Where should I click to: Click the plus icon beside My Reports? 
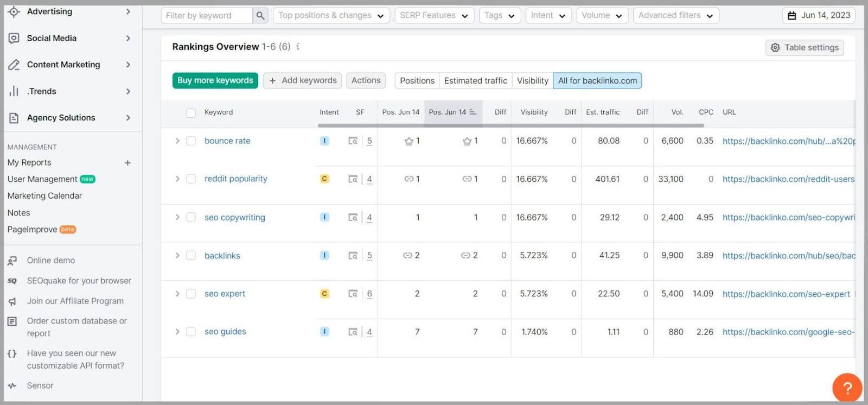[127, 163]
